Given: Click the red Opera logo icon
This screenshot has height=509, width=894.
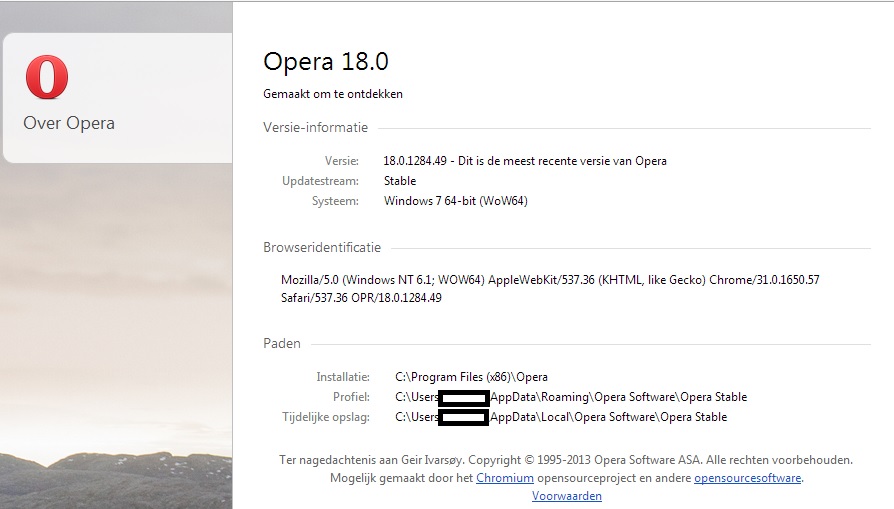Looking at the screenshot, I should (47, 78).
